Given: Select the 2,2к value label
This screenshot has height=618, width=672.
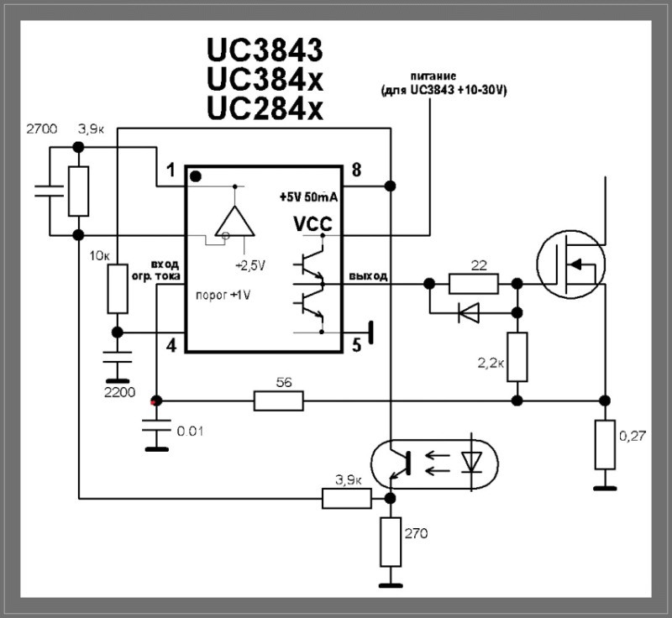Looking at the screenshot, I should [x=491, y=364].
